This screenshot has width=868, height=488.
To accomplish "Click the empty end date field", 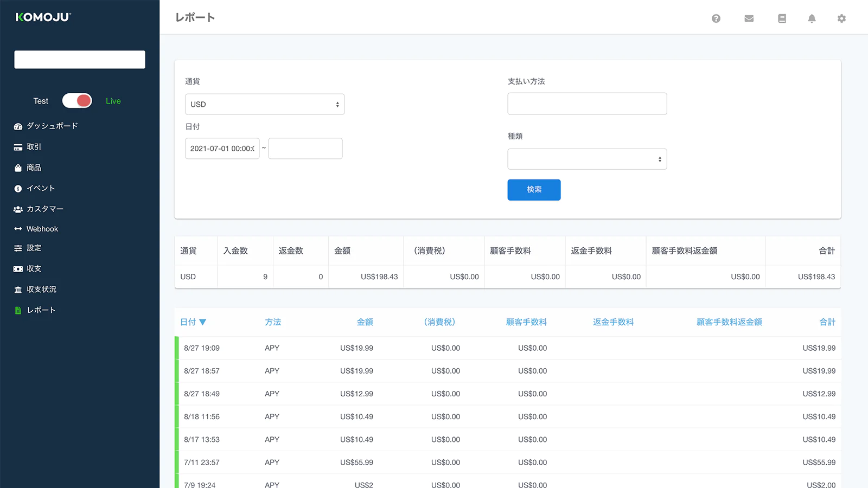I will pyautogui.click(x=305, y=149).
